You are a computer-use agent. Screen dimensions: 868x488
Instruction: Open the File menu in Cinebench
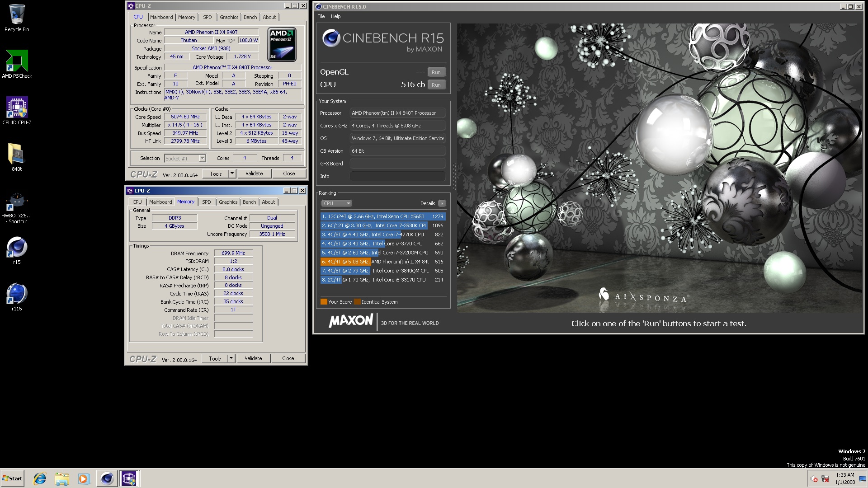point(321,16)
